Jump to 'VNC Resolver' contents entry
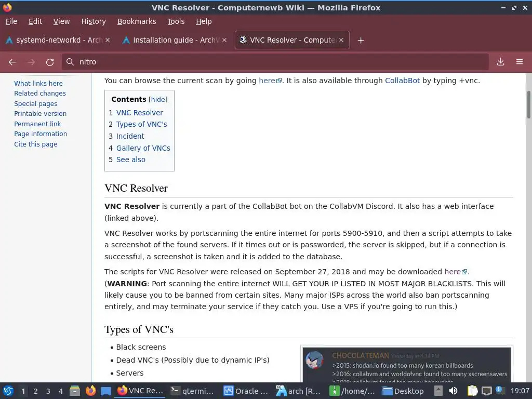 pyautogui.click(x=139, y=113)
